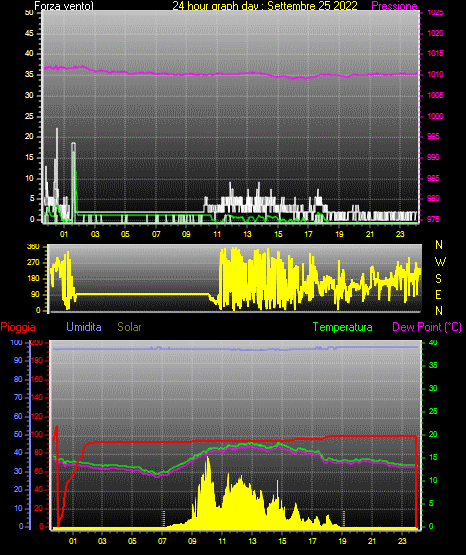466x555 pixels.
Task: Select the Pioggia legend label
Action: [18, 327]
